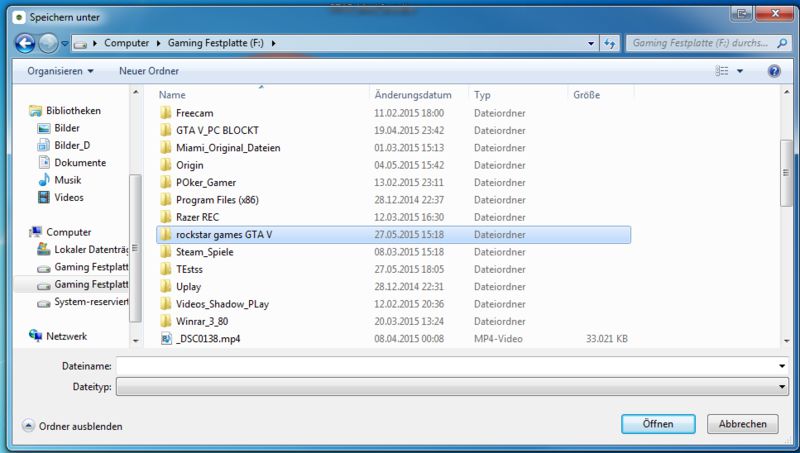Click the help question mark icon
The height and width of the screenshot is (453, 800).
(773, 72)
